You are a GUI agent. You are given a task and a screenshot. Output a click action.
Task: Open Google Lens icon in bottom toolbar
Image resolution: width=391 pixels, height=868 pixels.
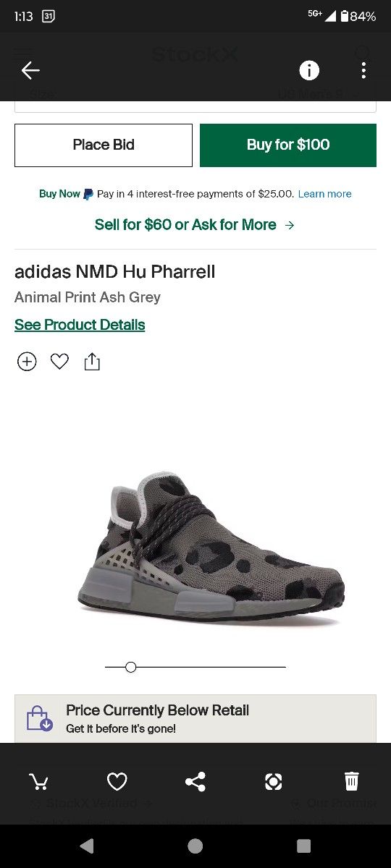(x=274, y=781)
